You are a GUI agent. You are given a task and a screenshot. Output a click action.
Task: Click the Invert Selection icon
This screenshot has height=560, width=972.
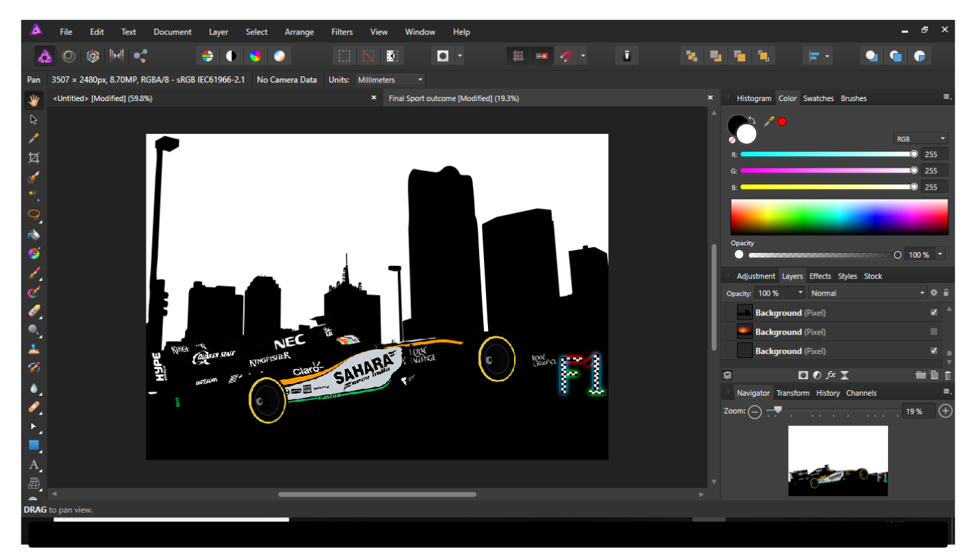coord(392,56)
